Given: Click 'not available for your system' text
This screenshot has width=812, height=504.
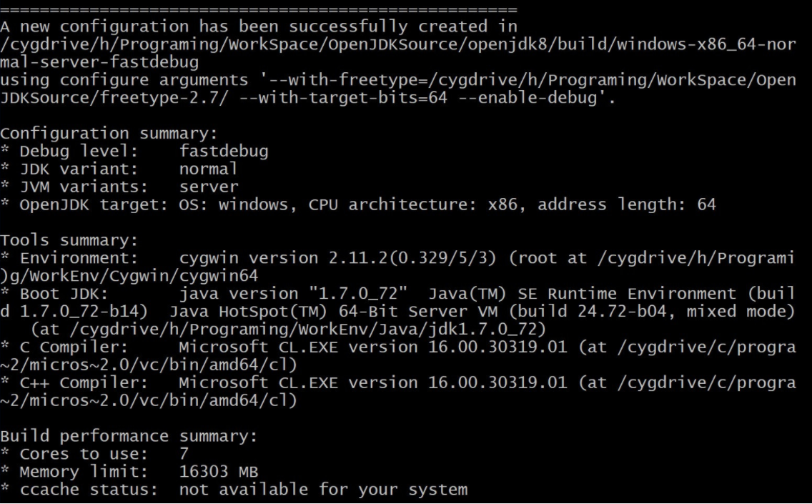Looking at the screenshot, I should pyautogui.click(x=323, y=490).
